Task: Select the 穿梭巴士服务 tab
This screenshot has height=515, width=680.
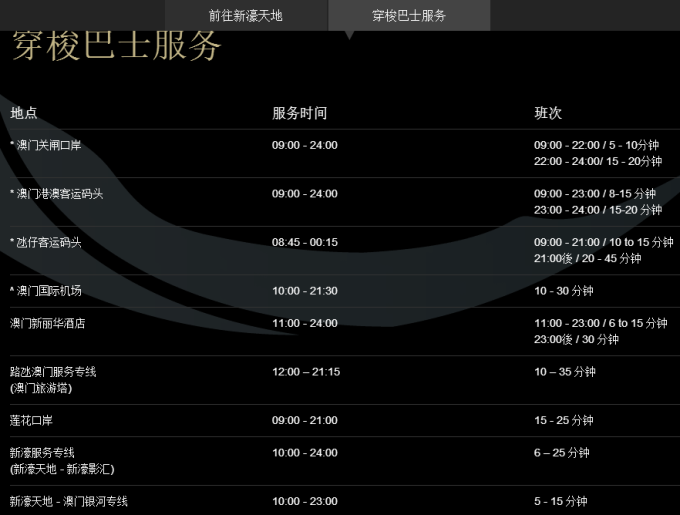Action: tap(409, 15)
